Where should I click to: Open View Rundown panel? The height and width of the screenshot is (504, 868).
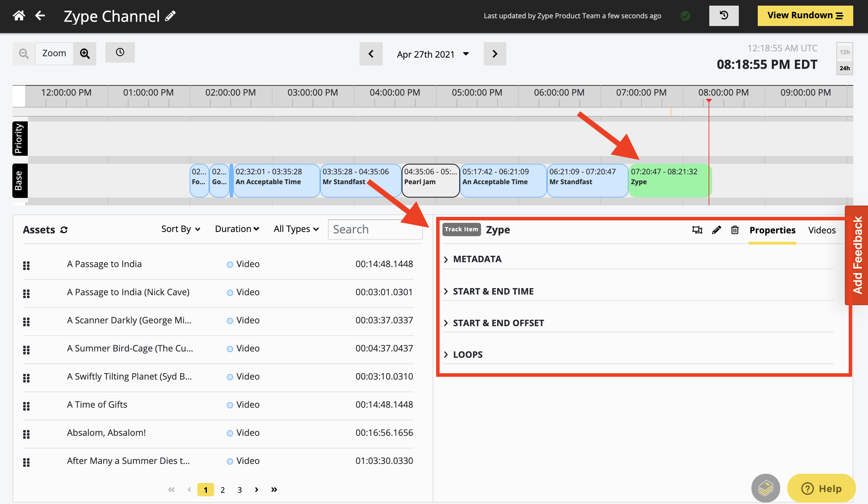pyautogui.click(x=805, y=15)
